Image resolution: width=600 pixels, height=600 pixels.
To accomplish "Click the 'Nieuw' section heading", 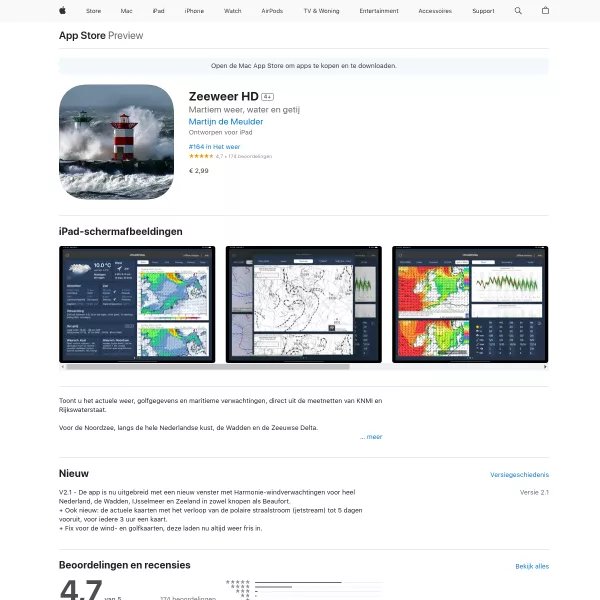I will [74, 474].
